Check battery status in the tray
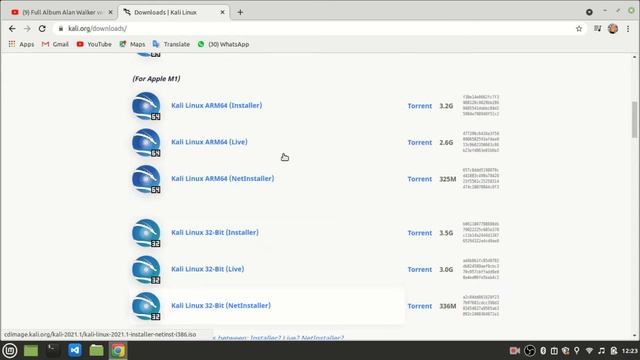This screenshot has height=360, width=640. [x=614, y=351]
